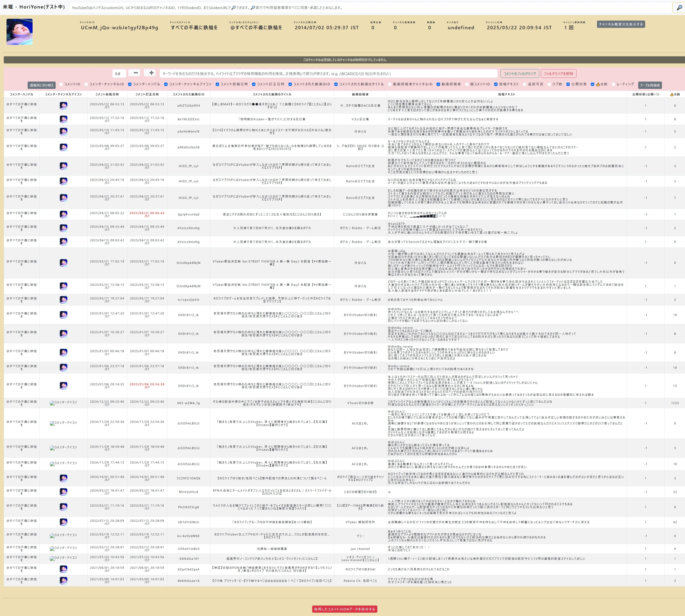685x616 pixels.
Task: Click the 0.8 scale value field
Action: (119, 73)
